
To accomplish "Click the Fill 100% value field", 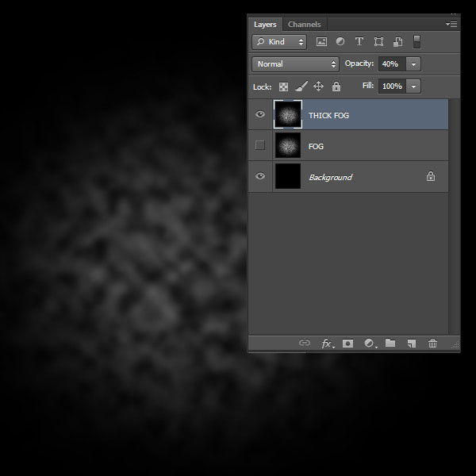I will pos(392,86).
